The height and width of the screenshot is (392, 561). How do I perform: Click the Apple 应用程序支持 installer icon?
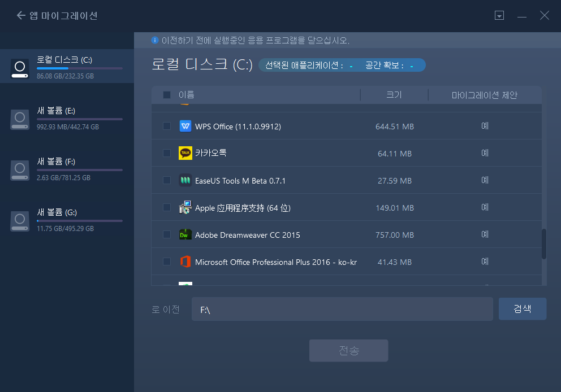[185, 207]
